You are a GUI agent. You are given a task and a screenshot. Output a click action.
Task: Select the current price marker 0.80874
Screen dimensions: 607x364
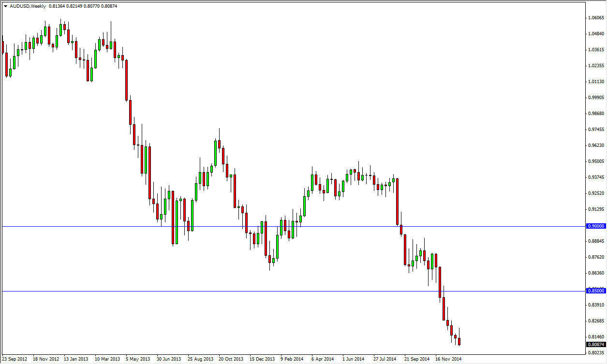coord(596,344)
